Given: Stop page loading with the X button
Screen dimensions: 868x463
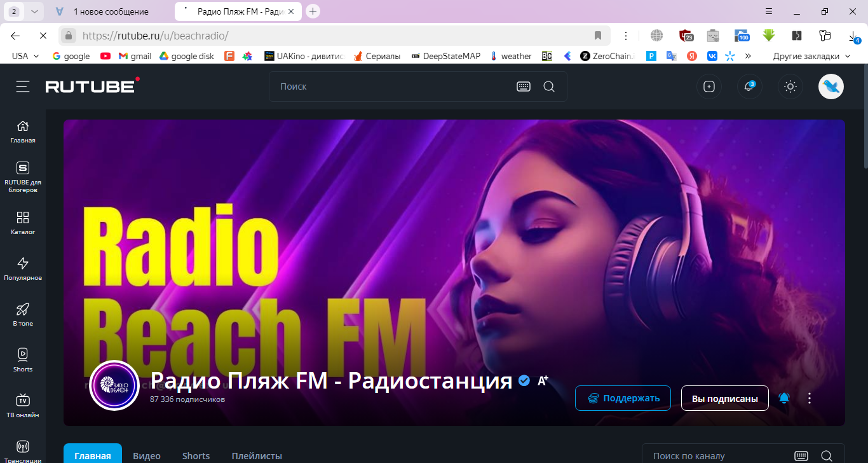Looking at the screenshot, I should pyautogui.click(x=42, y=36).
